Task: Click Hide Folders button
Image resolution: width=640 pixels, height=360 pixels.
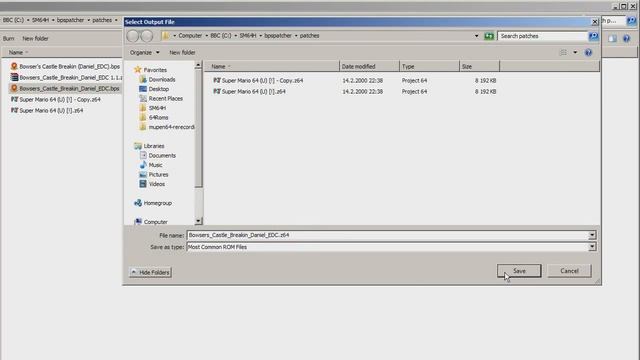Action: pyautogui.click(x=150, y=272)
